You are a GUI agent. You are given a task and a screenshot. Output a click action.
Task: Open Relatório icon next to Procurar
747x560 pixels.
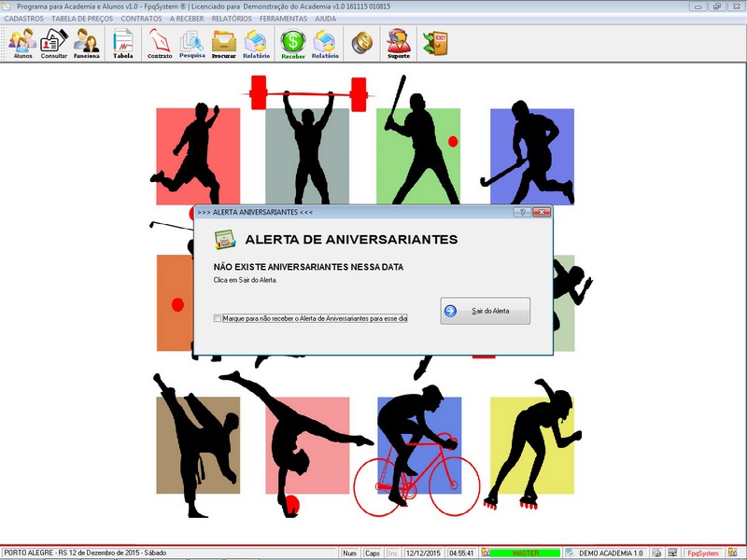coord(256,43)
